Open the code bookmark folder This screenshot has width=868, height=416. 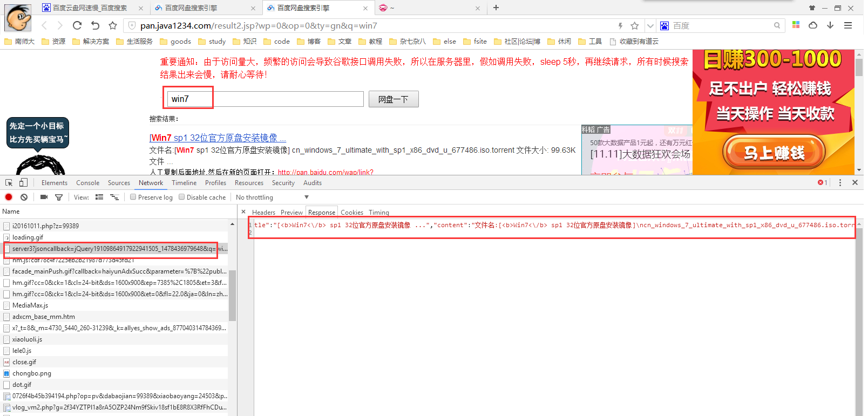[277, 42]
